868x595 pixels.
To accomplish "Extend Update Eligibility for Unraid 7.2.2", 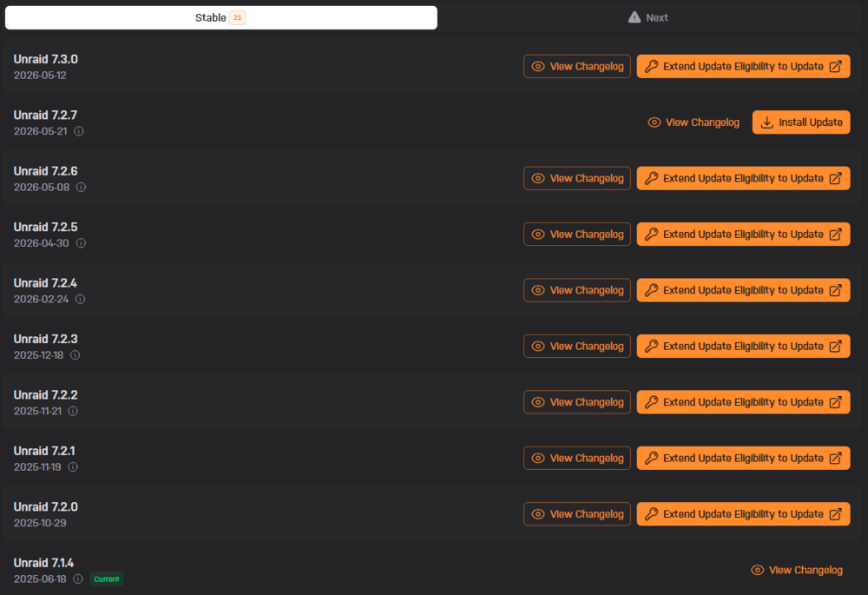I will tap(744, 402).
